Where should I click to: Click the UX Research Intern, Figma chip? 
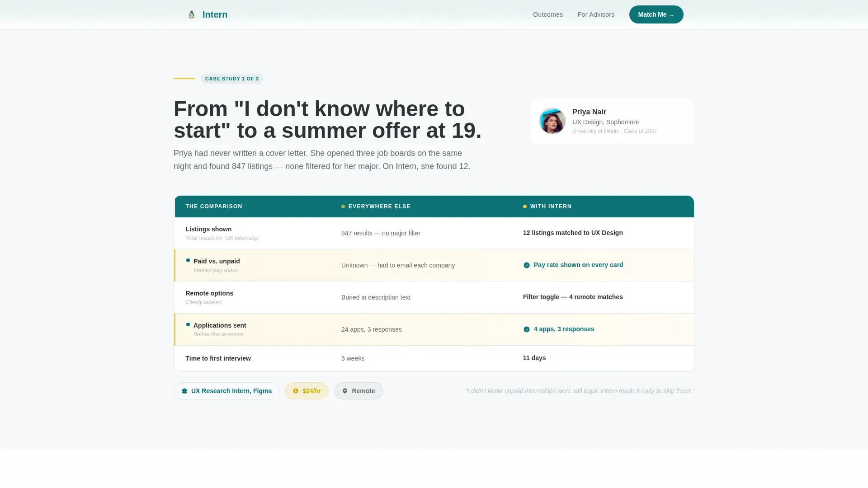[x=226, y=391]
